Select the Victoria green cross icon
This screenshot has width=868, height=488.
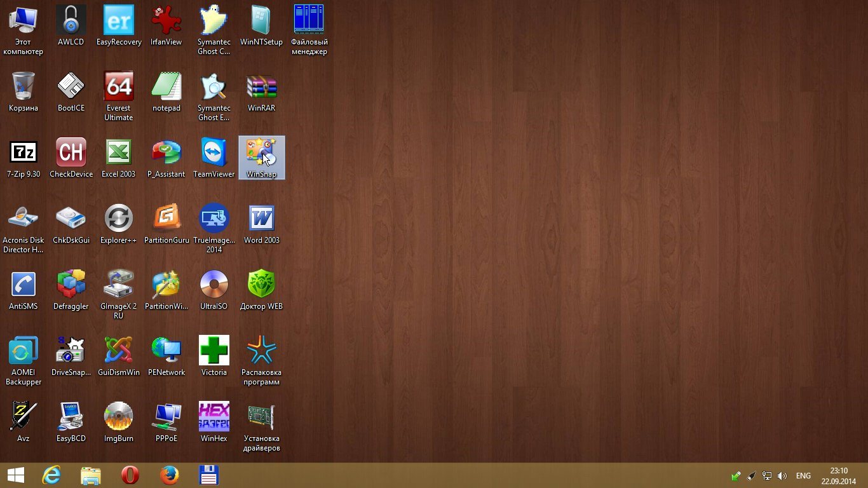(x=214, y=356)
